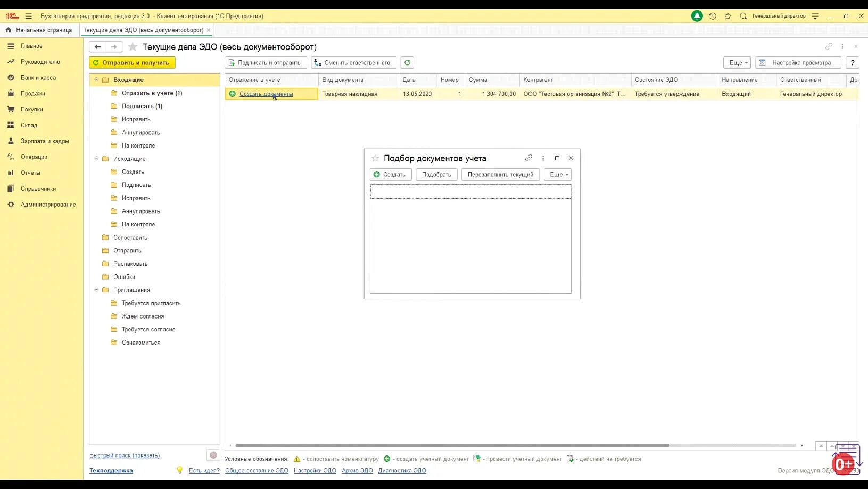Select Требуется пригласить folder
Viewport: 868px width, 489px height.
pos(151,303)
